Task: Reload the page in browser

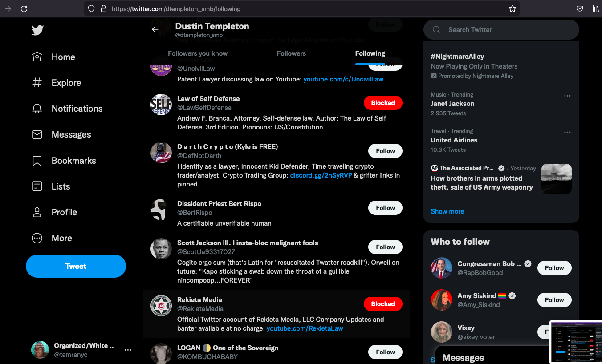Action: point(24,8)
